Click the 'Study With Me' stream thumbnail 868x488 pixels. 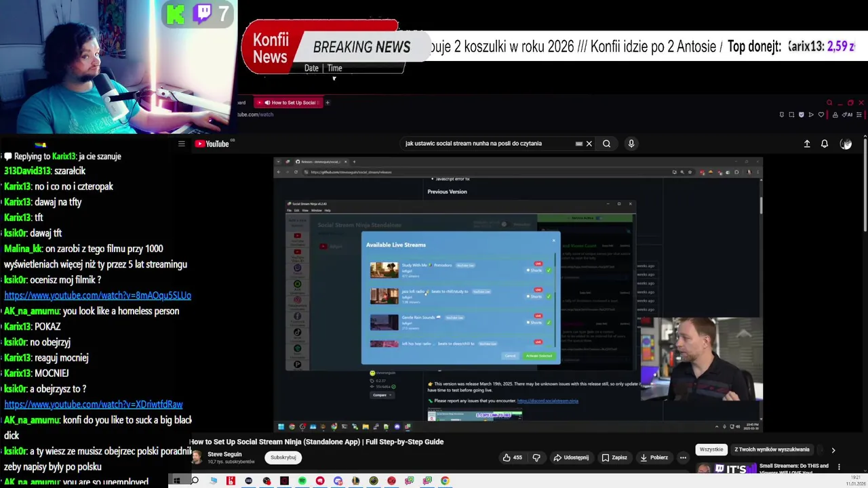(384, 270)
